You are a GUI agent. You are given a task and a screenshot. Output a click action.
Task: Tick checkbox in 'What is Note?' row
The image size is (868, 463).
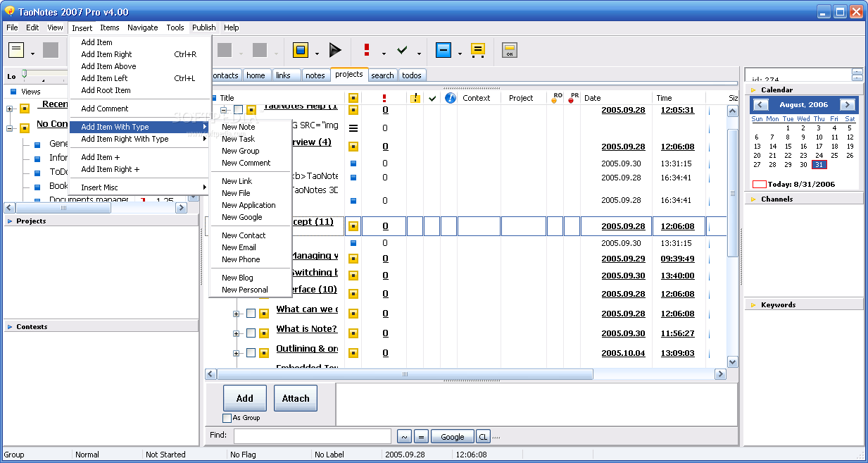pyautogui.click(x=251, y=333)
